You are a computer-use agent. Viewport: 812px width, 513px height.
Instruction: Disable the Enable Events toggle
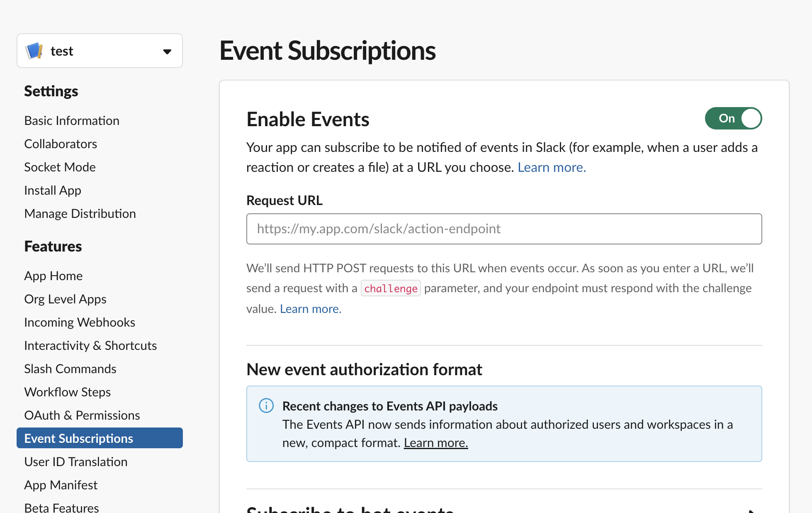point(733,118)
